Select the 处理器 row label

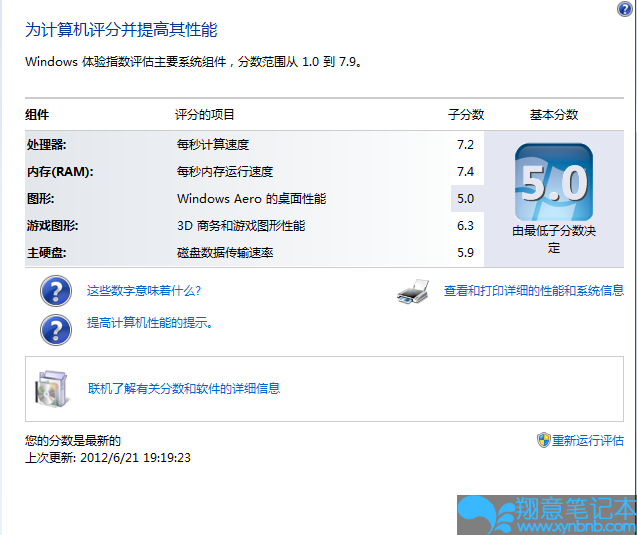[47, 145]
